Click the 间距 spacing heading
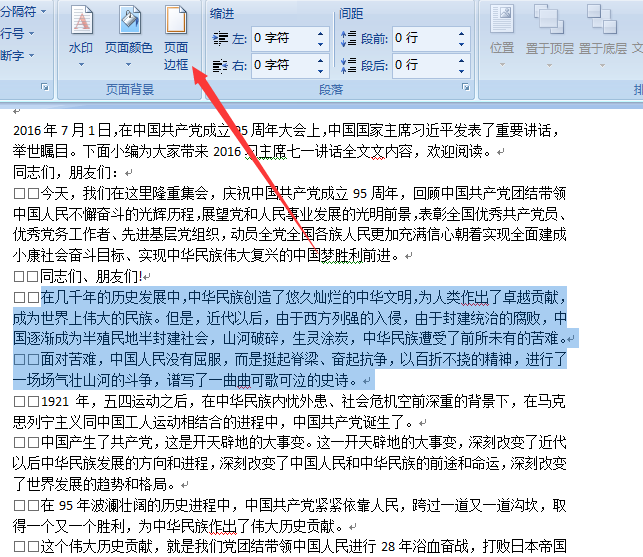The width and height of the screenshot is (643, 557). (351, 14)
